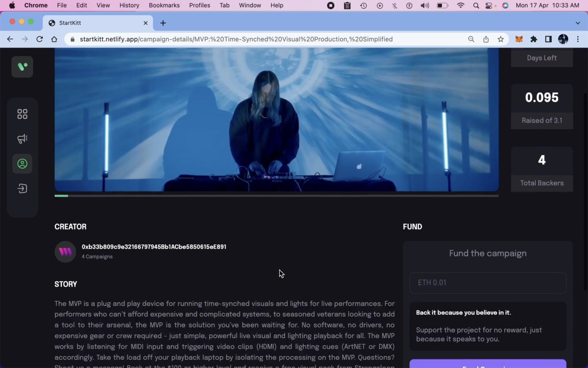This screenshot has width=588, height=368.
Task: Click the Days Left label
Action: [541, 58]
